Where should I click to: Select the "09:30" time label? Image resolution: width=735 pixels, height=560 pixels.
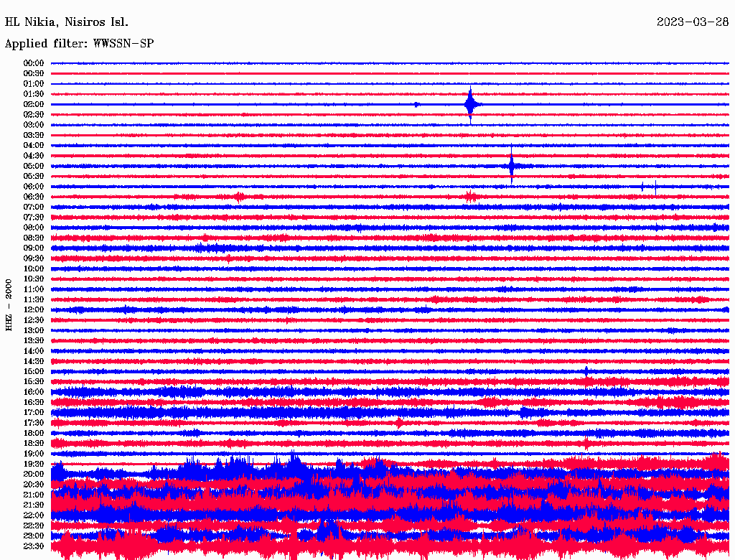[x=33, y=258]
